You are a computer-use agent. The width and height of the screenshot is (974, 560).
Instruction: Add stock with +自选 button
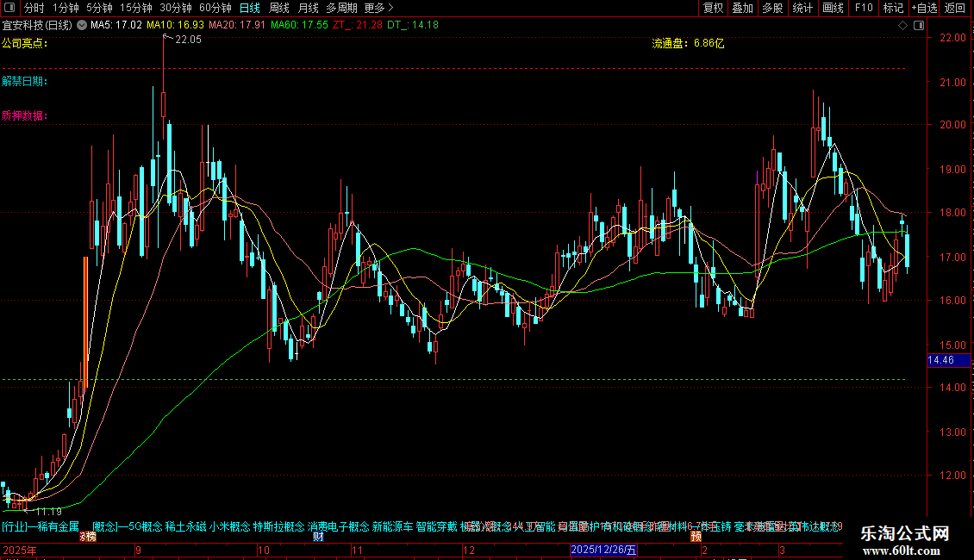click(924, 8)
